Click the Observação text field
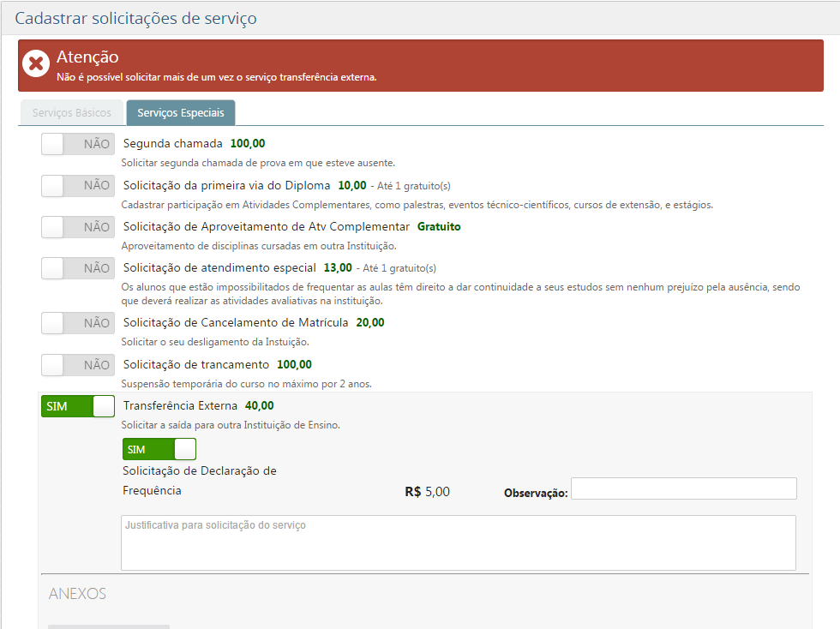This screenshot has width=840, height=629. [683, 488]
